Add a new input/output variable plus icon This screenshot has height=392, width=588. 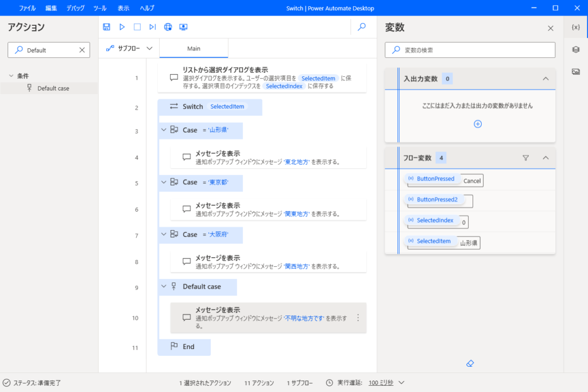point(478,124)
